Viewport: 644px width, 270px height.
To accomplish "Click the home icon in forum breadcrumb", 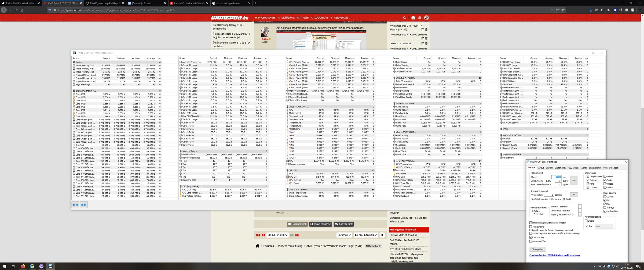I will [x=257, y=246].
